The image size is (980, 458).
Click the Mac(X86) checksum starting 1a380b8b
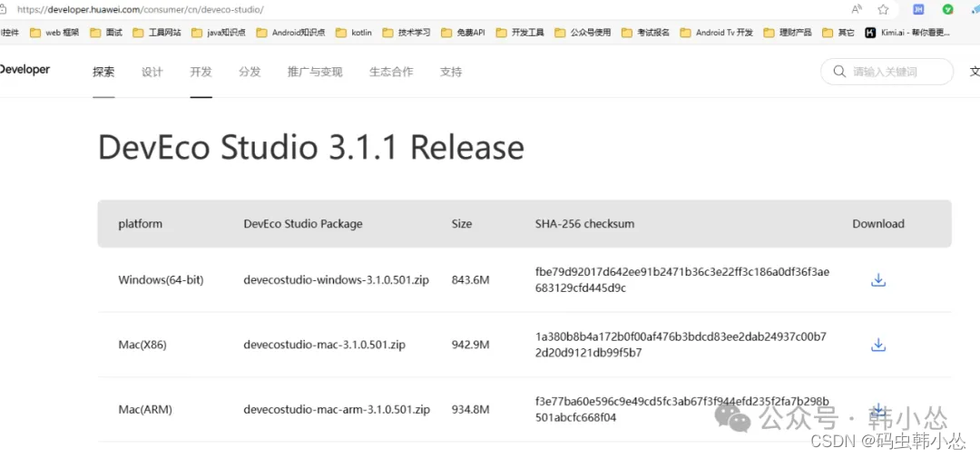tap(681, 345)
